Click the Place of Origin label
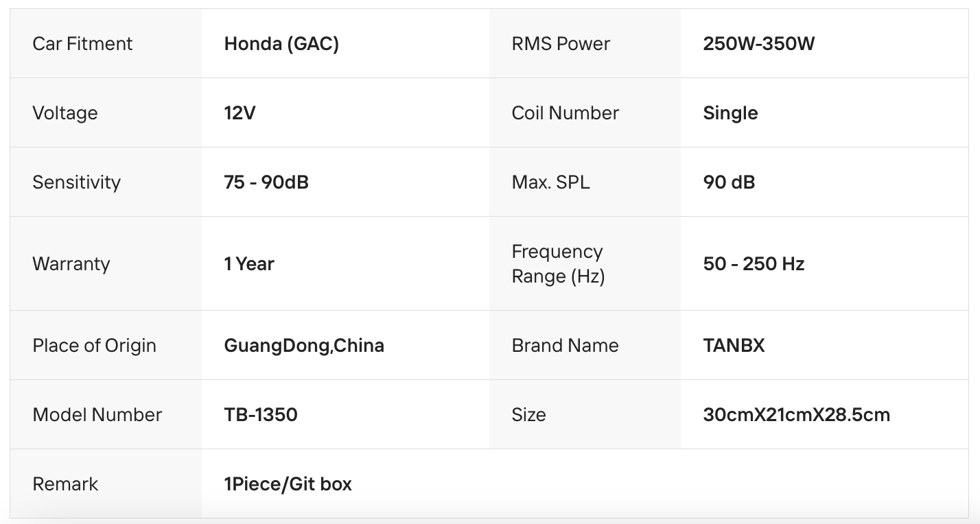Screen dimensions: 980x524 [94, 346]
